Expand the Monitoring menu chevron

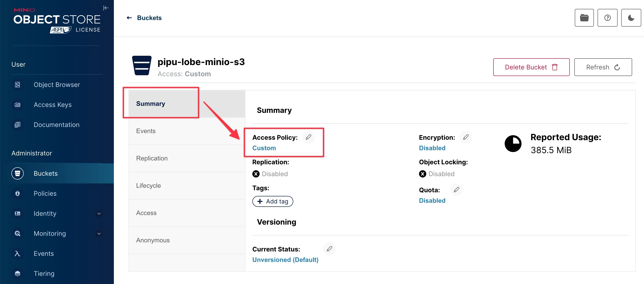pos(99,233)
